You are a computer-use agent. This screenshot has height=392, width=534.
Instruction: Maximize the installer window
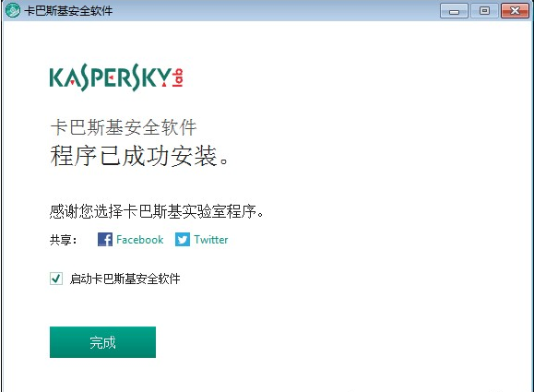[484, 11]
